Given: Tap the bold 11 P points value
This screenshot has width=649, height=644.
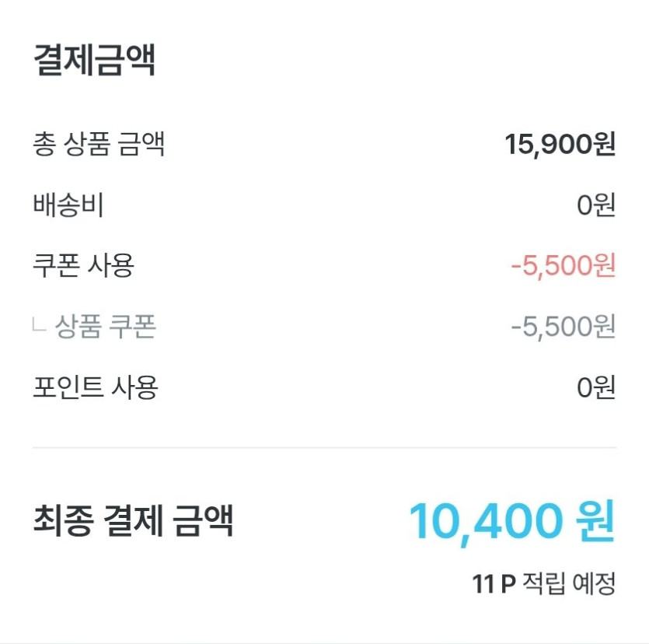Looking at the screenshot, I should point(494,583).
